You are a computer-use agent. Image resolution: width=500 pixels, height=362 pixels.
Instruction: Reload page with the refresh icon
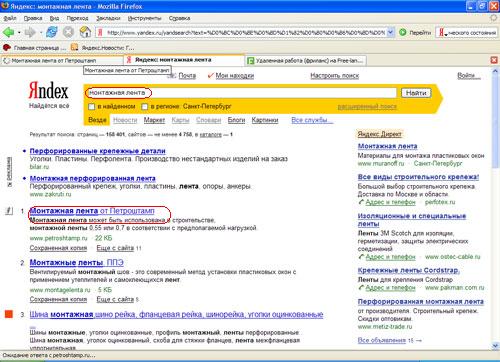(52, 32)
